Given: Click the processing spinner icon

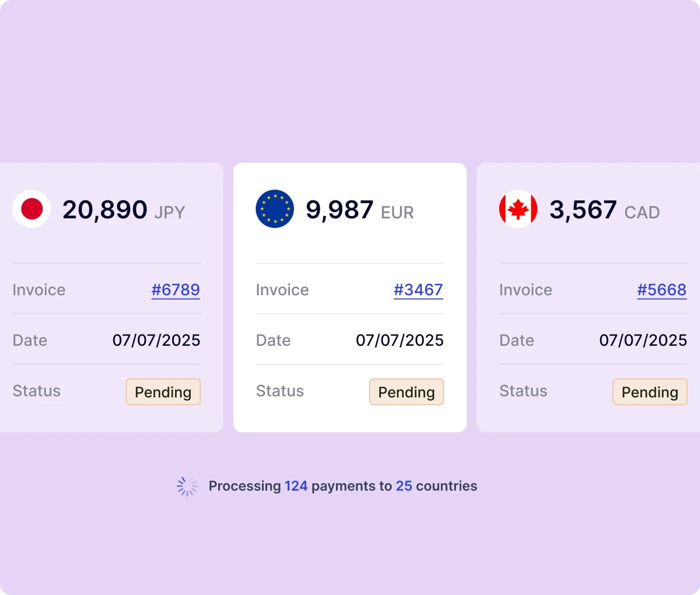Looking at the screenshot, I should point(187,486).
